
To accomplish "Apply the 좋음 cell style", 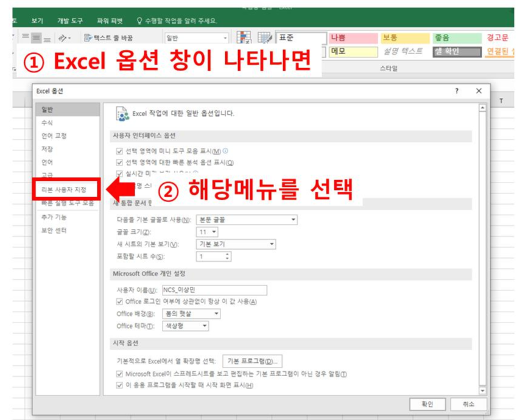I will coord(457,38).
